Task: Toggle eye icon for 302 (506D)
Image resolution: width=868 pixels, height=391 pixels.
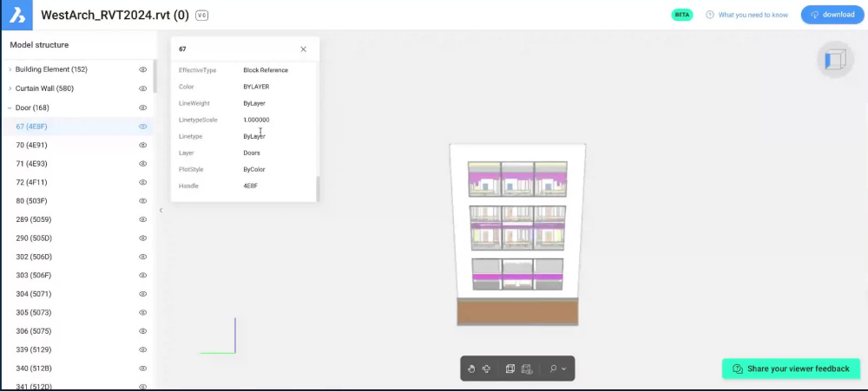Action: click(x=143, y=257)
